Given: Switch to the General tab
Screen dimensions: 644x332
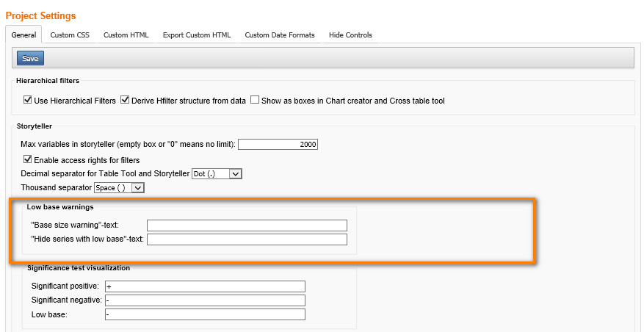Looking at the screenshot, I should 23,35.
